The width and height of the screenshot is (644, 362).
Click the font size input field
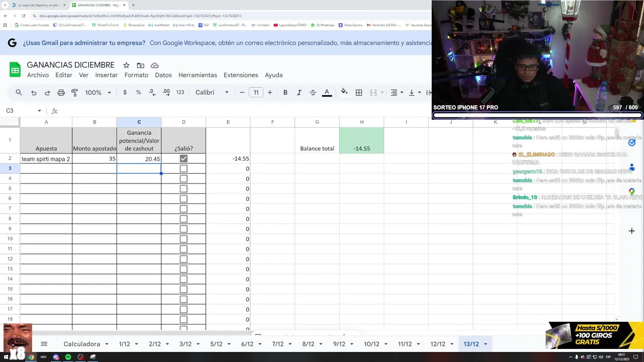click(256, 93)
